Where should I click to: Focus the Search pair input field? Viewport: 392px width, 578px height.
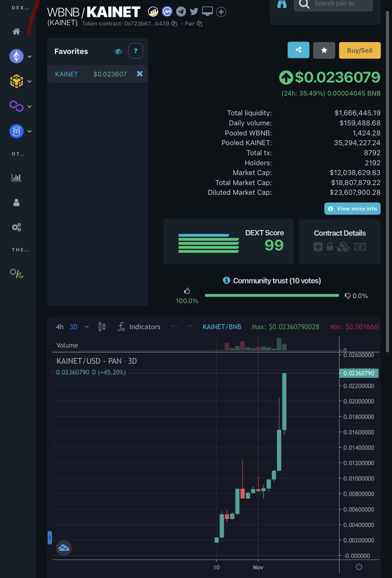pyautogui.click(x=334, y=4)
